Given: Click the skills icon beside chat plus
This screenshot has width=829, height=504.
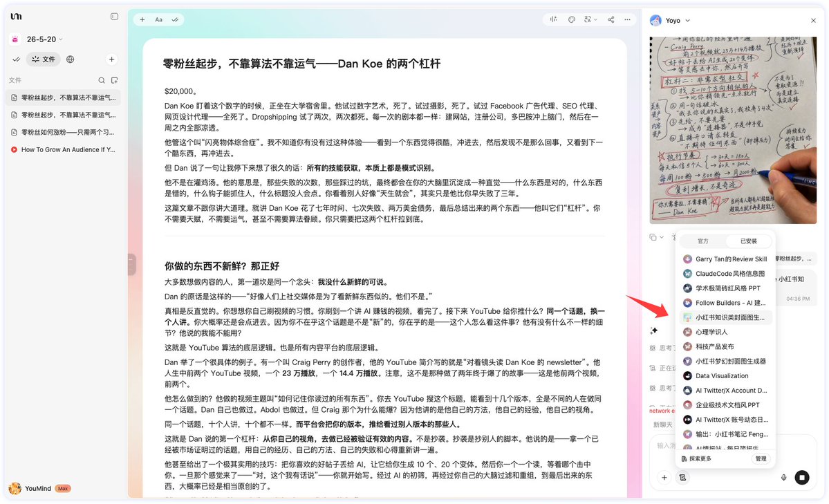Looking at the screenshot, I should (x=682, y=478).
